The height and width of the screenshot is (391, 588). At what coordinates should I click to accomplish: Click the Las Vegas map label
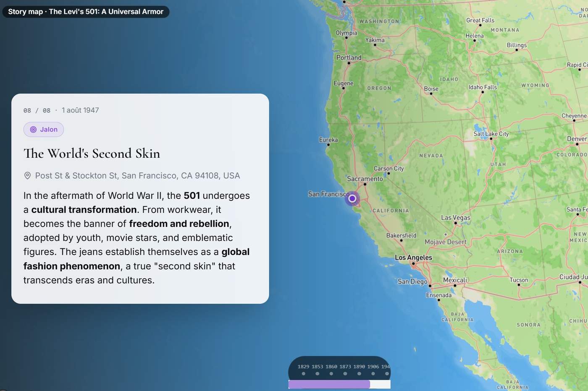coord(456,218)
